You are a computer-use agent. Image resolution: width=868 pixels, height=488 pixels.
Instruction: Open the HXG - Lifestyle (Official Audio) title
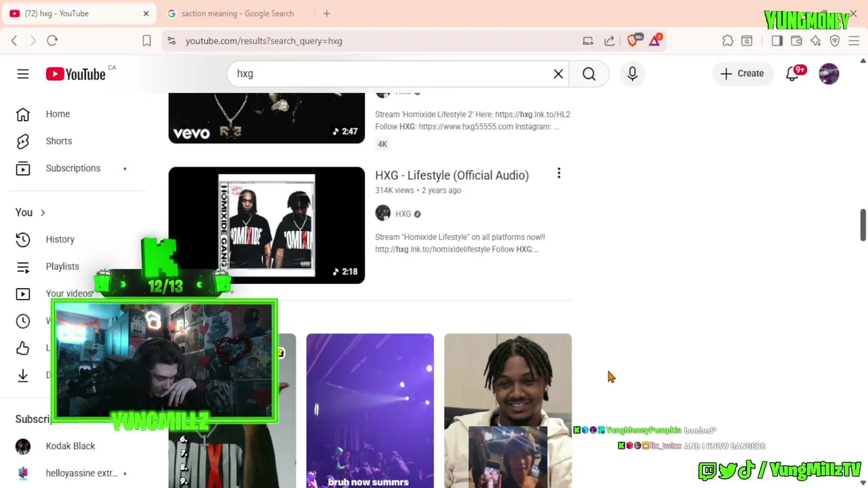pyautogui.click(x=452, y=175)
